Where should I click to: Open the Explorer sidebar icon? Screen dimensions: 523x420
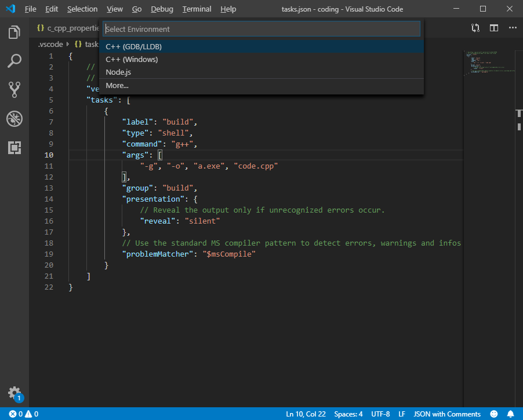click(14, 32)
